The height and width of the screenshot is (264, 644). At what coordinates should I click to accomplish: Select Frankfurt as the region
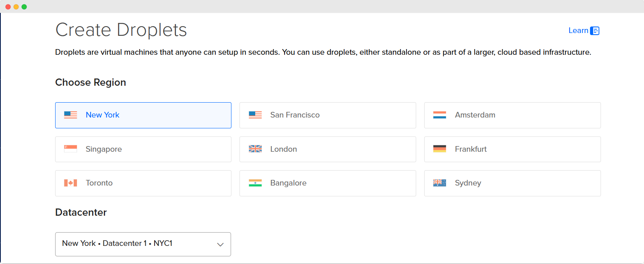(x=512, y=149)
